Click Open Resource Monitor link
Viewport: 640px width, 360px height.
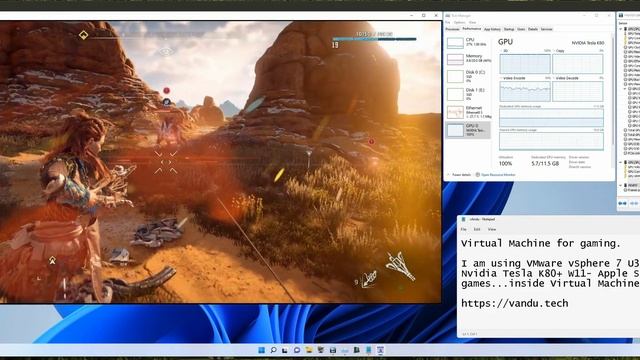[498, 175]
